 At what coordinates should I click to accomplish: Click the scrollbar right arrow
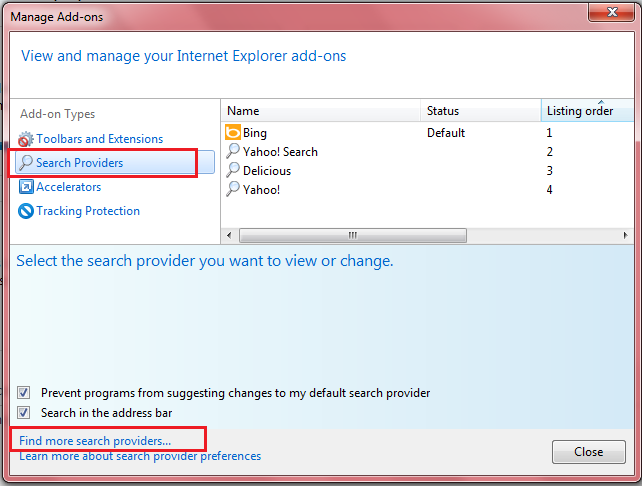pyautogui.click(x=625, y=235)
